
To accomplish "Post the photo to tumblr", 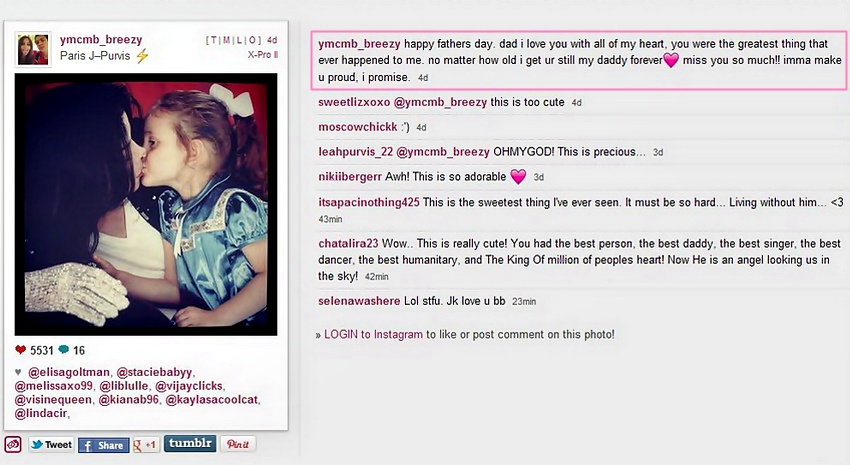I will coord(190,443).
